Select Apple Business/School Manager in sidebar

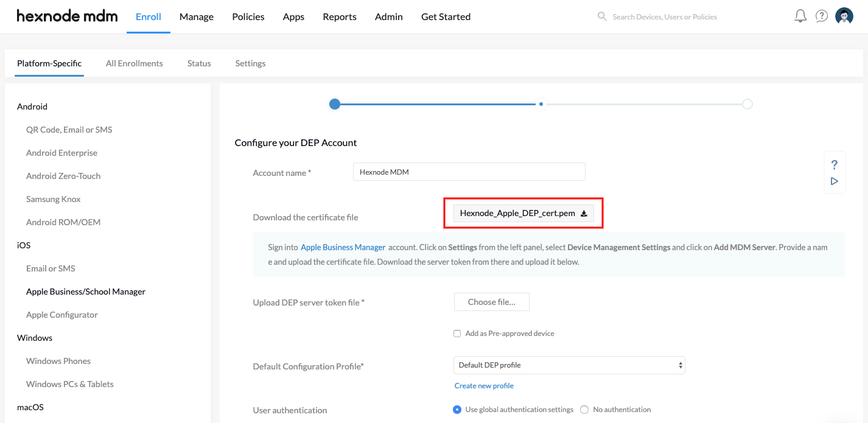pos(86,292)
